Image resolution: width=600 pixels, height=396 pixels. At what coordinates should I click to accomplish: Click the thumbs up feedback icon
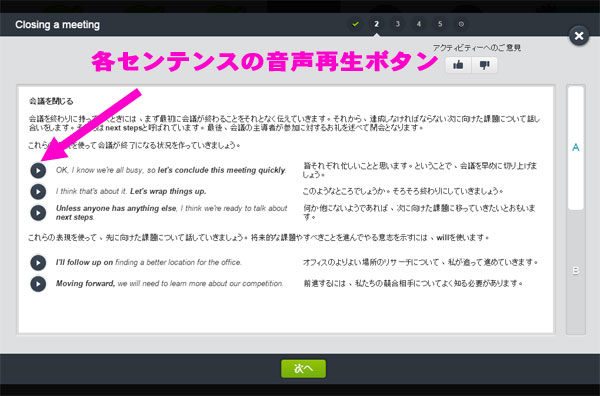point(458,65)
